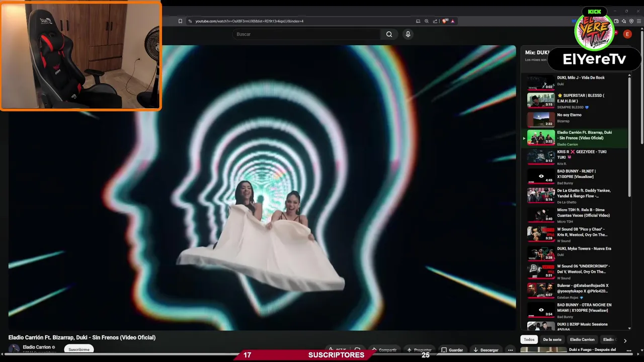The height and width of the screenshot is (362, 644).
Task: Play Micro TDH - Dime Cuantas Veces
Action: [575, 215]
